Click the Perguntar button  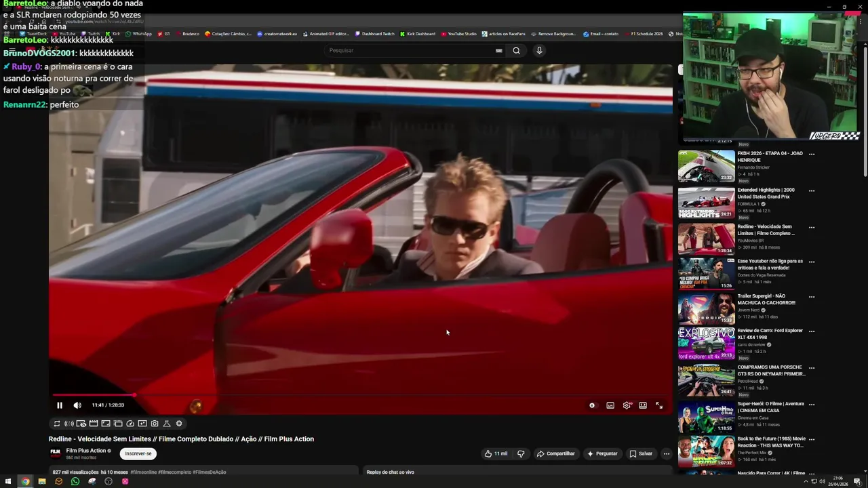(602, 453)
